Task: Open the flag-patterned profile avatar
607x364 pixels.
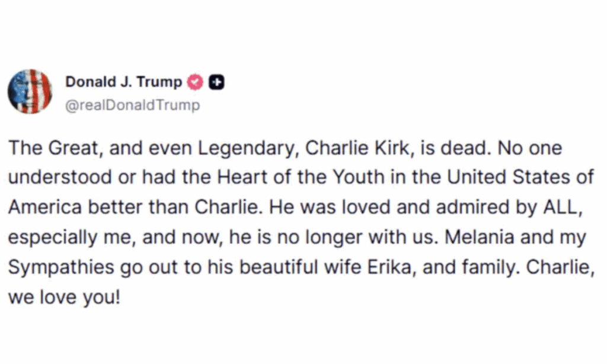Action: 30,91
